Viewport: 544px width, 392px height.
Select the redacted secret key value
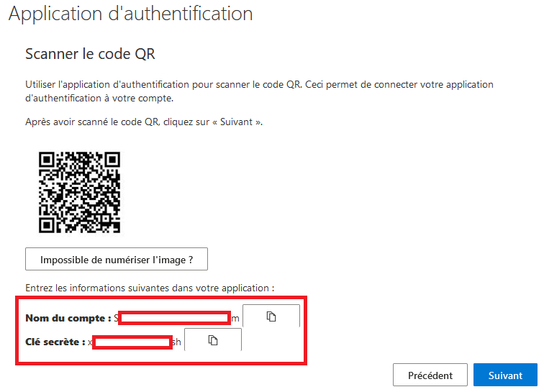(132, 342)
